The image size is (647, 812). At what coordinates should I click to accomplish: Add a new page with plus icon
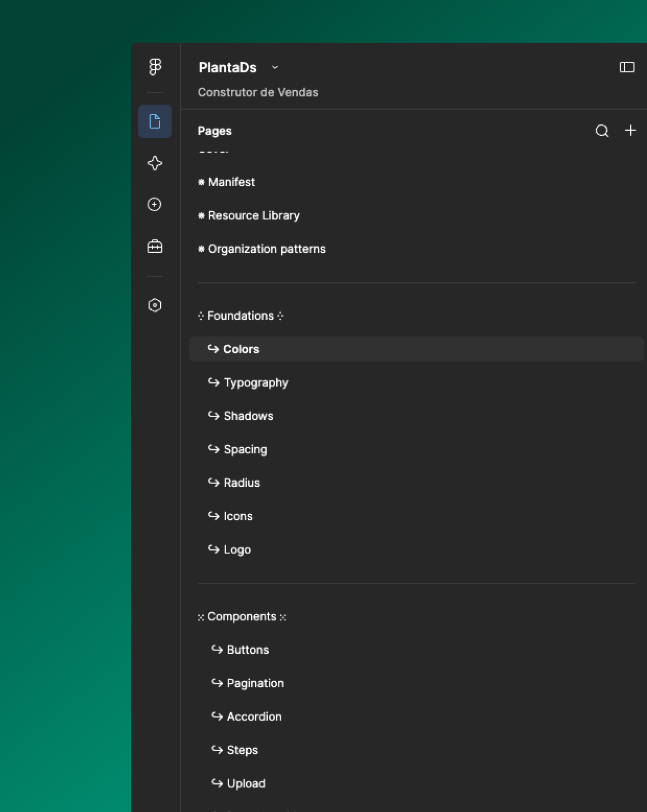point(630,130)
